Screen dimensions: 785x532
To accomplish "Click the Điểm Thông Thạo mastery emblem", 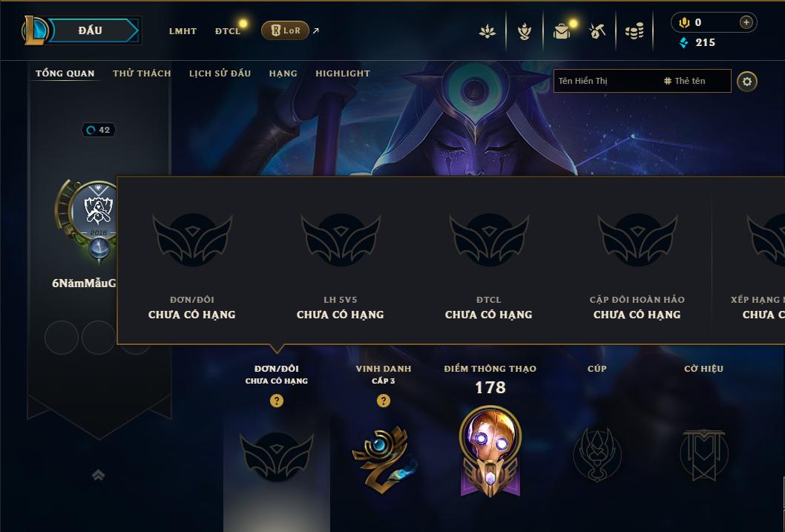I will pos(490,451).
